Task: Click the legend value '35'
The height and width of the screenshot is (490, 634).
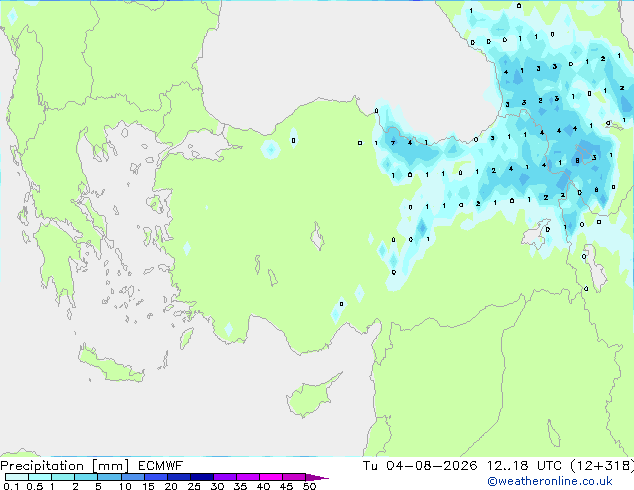Action: pyautogui.click(x=240, y=486)
